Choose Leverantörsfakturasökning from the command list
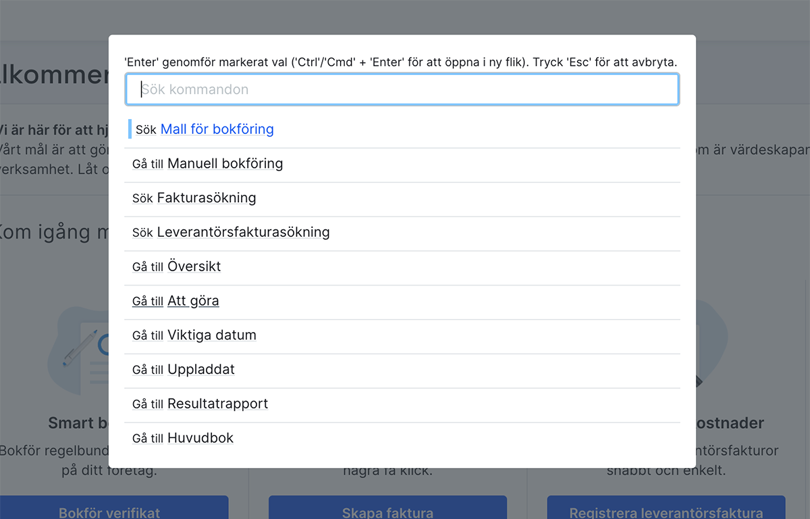 click(x=243, y=232)
